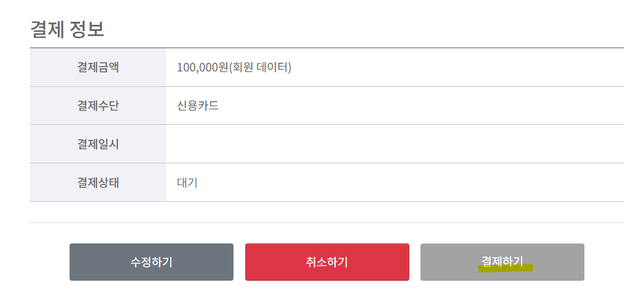Click the 결제일시 row label
The height and width of the screenshot is (290, 644).
(x=98, y=144)
